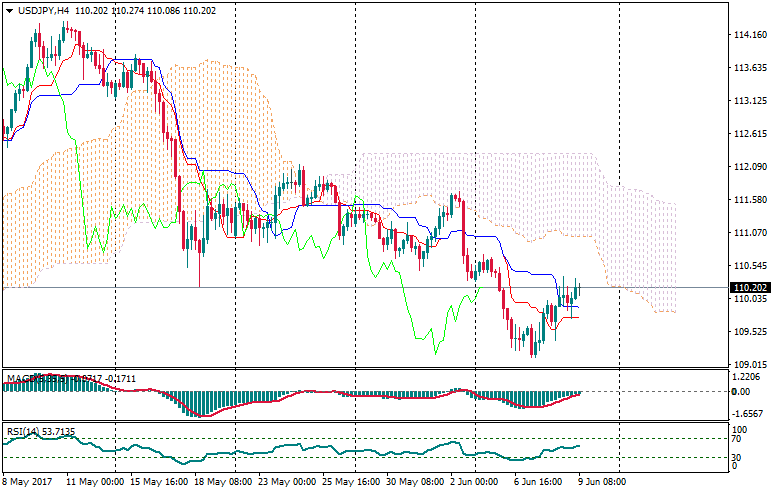This screenshot has width=771, height=493.
Task: Click the RSI 30 level scale label
Action: tap(737, 458)
